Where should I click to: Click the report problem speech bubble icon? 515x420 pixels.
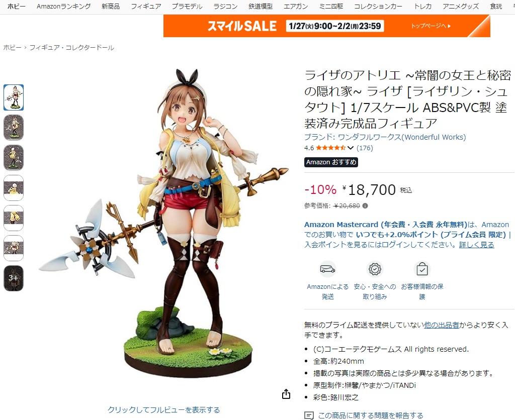pos(309,415)
